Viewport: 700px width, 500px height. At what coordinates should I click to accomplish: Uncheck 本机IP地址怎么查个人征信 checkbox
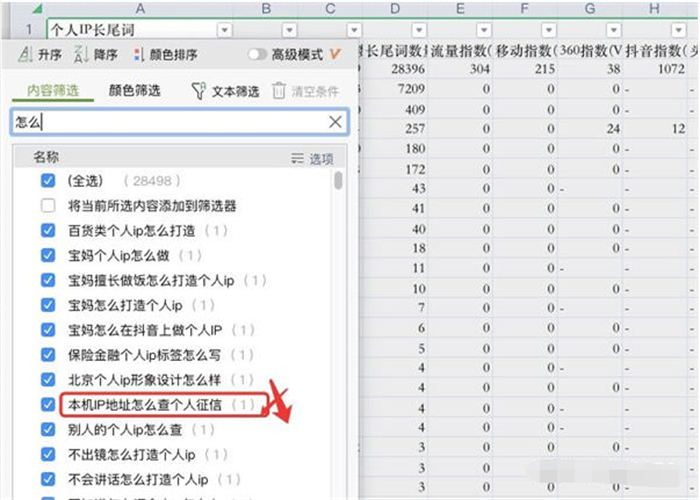(x=48, y=404)
